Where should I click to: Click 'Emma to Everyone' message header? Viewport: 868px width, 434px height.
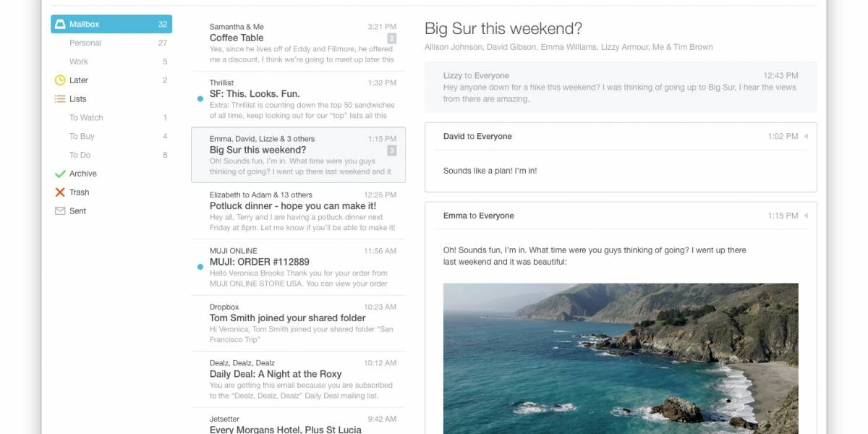point(479,216)
